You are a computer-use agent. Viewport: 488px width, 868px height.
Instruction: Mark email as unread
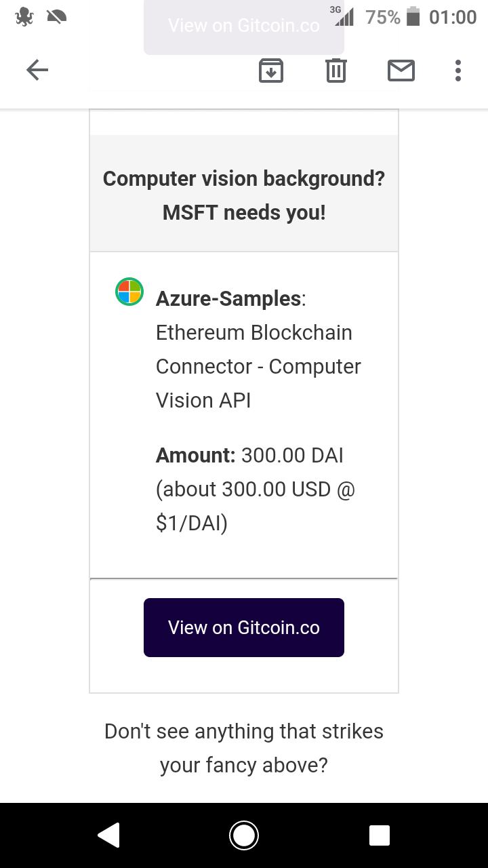[401, 71]
